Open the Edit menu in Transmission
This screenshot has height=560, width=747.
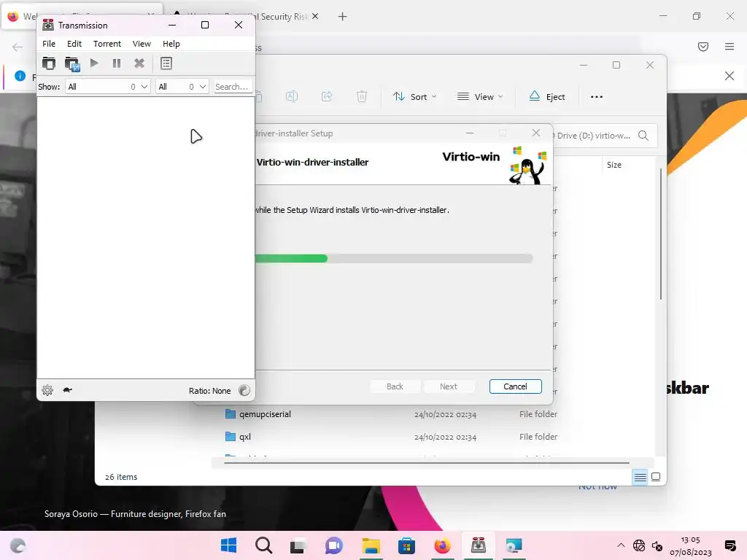click(x=74, y=44)
